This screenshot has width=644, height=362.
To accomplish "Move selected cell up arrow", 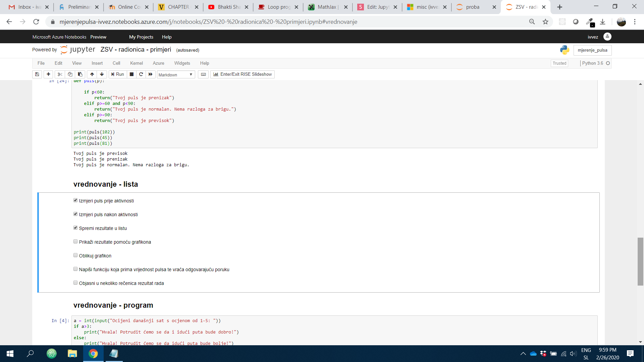I will pyautogui.click(x=92, y=74).
